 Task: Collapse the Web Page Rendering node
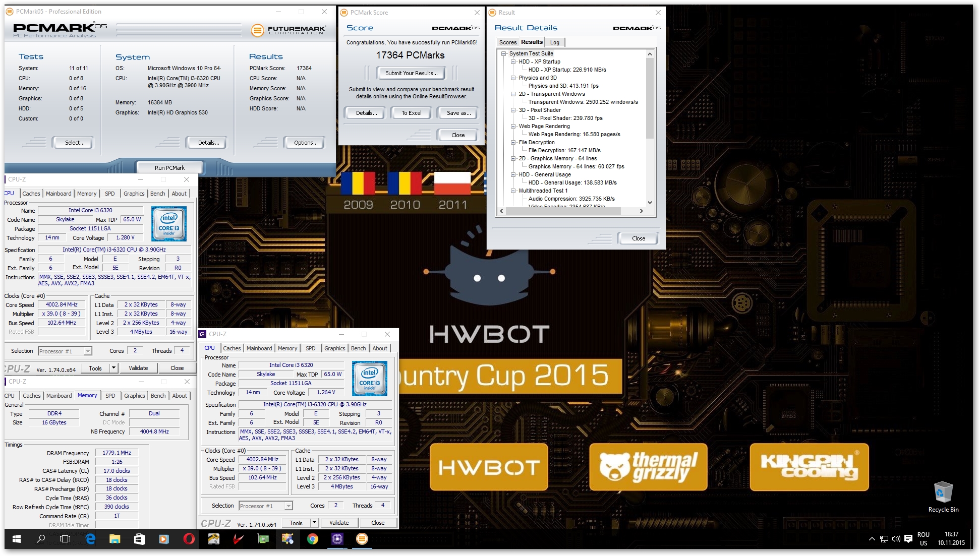pyautogui.click(x=513, y=126)
